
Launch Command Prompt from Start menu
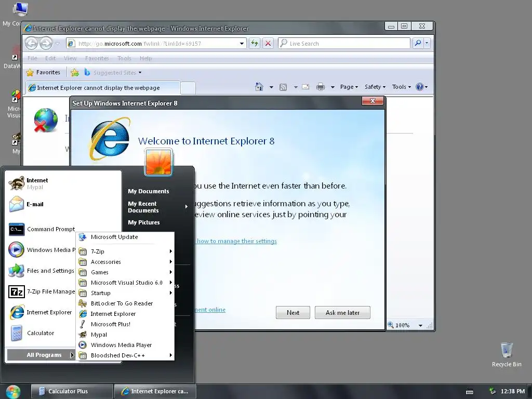point(42,229)
